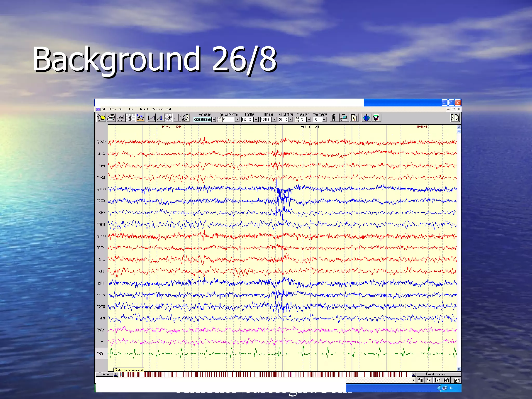Toggle the channel grid layout button

(x=130, y=118)
